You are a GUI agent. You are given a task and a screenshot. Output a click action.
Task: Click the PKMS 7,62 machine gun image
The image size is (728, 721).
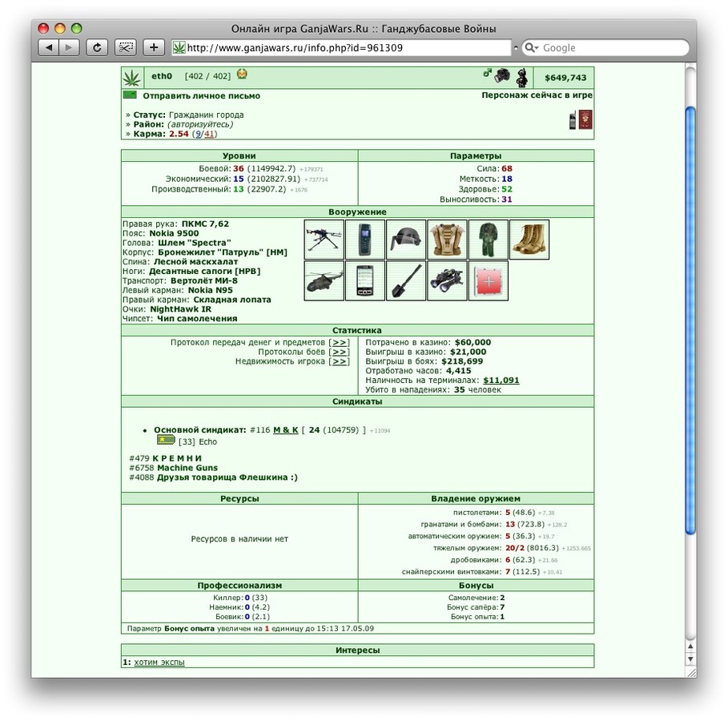(x=324, y=240)
